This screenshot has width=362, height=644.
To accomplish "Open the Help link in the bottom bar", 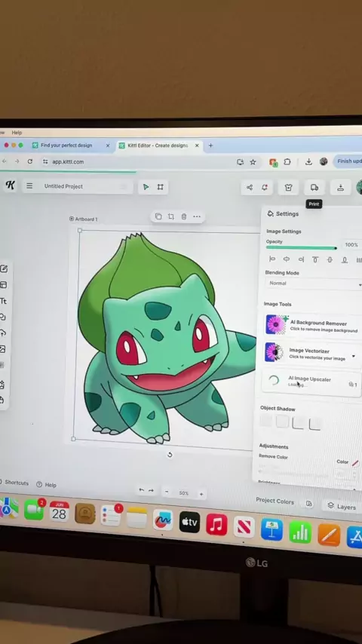I will pyautogui.click(x=46, y=485).
